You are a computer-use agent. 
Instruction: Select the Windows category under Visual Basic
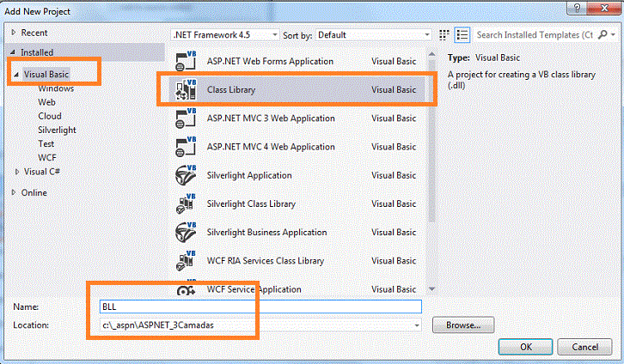pos(56,88)
